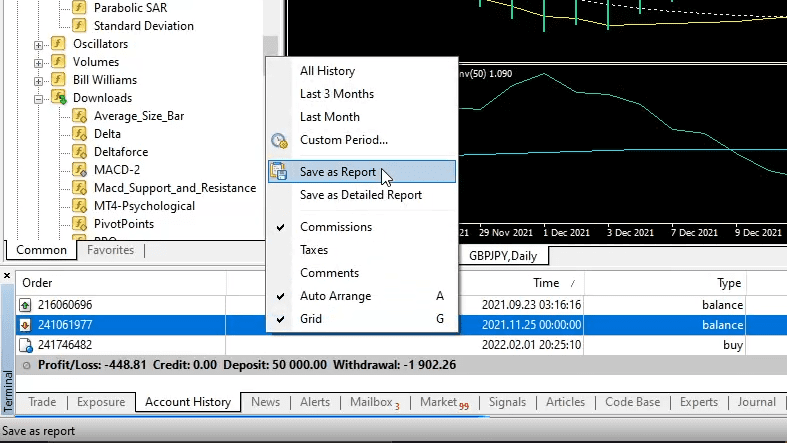Open the GBPJPY,Daily chart tab
Image resolution: width=787 pixels, height=443 pixels.
tap(503, 256)
